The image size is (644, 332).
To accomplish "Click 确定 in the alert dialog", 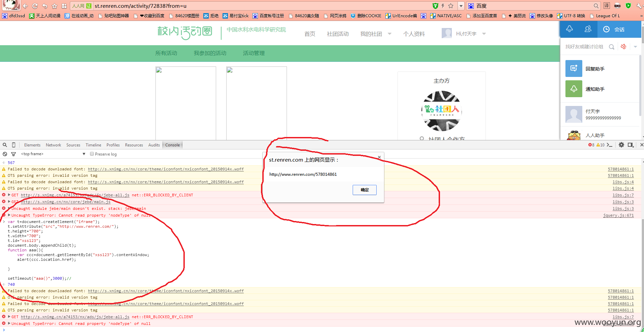I will pyautogui.click(x=364, y=190).
